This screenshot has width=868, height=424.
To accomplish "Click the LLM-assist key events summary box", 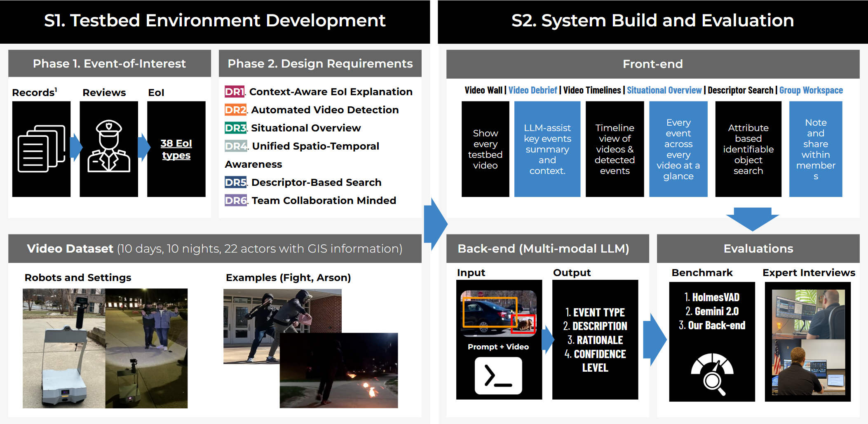I will pyautogui.click(x=547, y=149).
